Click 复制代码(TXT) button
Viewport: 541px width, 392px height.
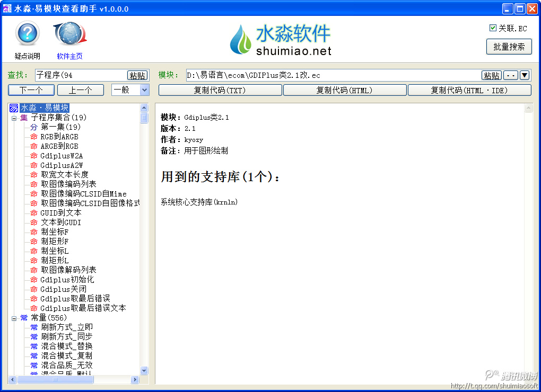click(220, 90)
